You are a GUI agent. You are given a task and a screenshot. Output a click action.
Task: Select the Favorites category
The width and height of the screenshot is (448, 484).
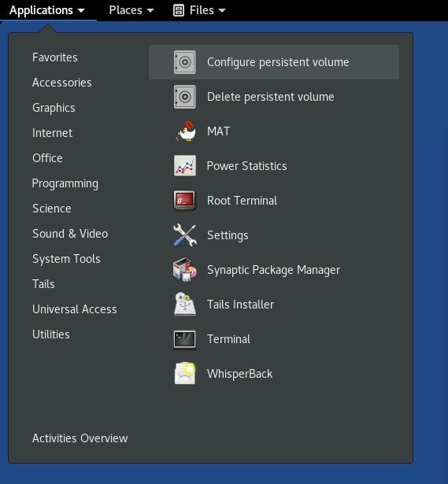tap(55, 57)
